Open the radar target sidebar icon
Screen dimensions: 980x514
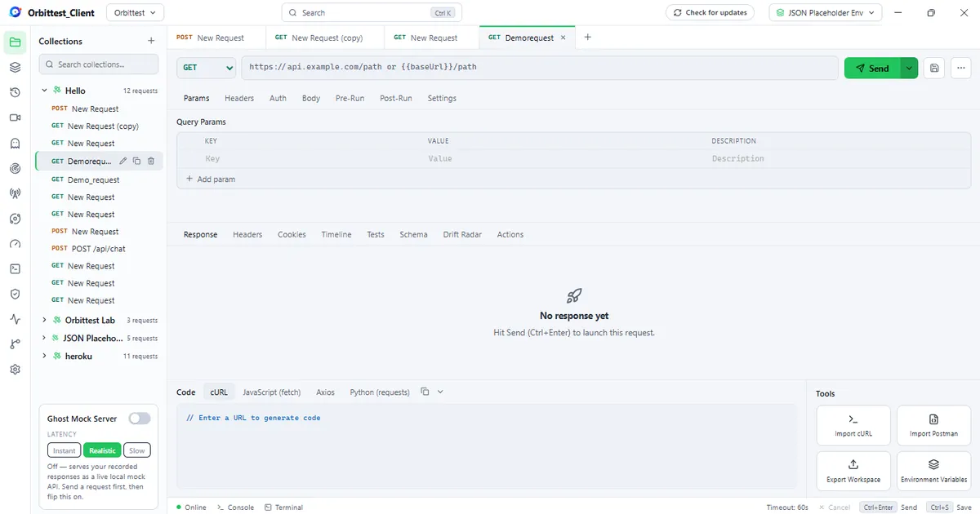pyautogui.click(x=15, y=168)
